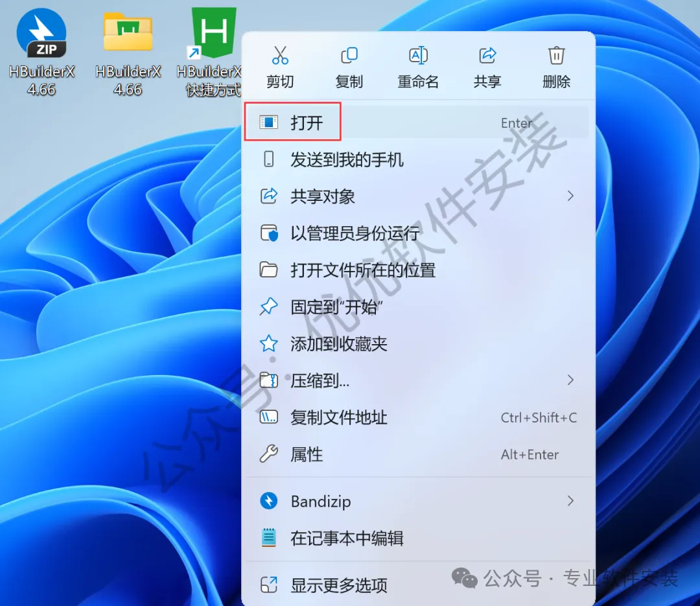Expand the Bandizip submenu arrow

570,501
